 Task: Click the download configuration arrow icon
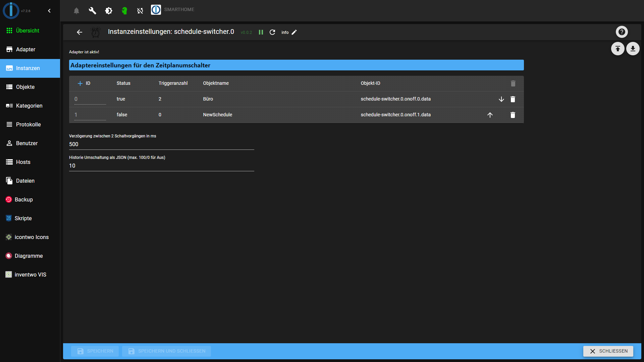point(633,49)
